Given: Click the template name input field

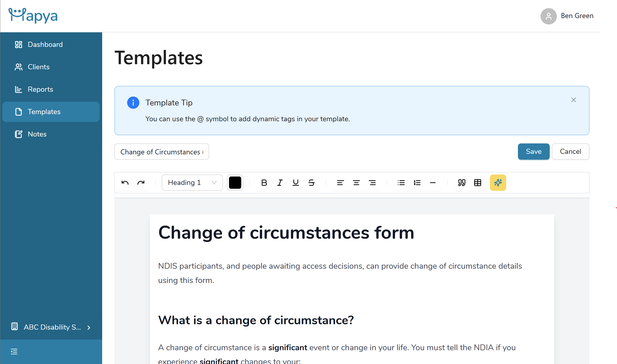Looking at the screenshot, I should 162,152.
